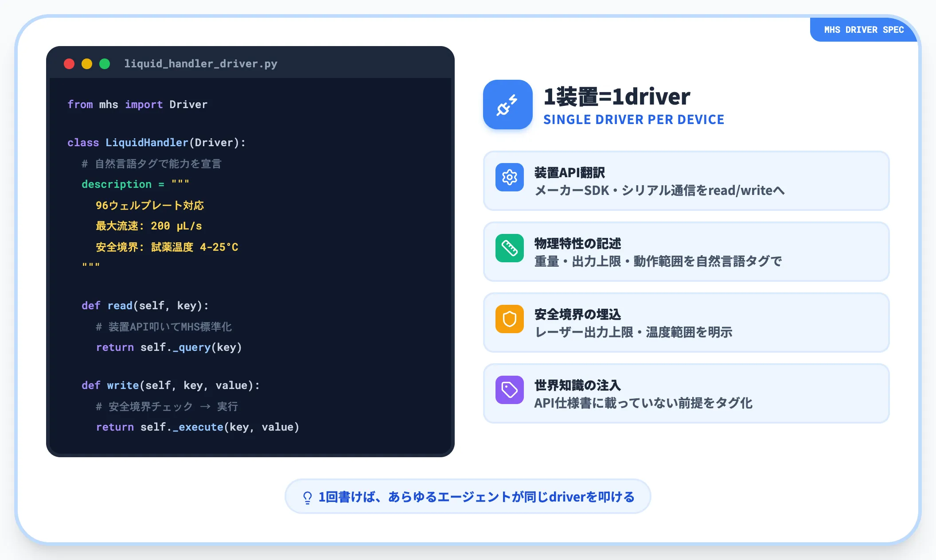
Task: Click the API仕様書に載っていない前提 text
Action: (643, 403)
